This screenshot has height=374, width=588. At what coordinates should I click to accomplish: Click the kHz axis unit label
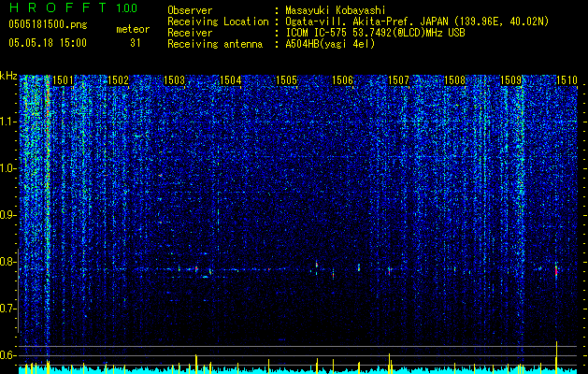click(x=8, y=76)
